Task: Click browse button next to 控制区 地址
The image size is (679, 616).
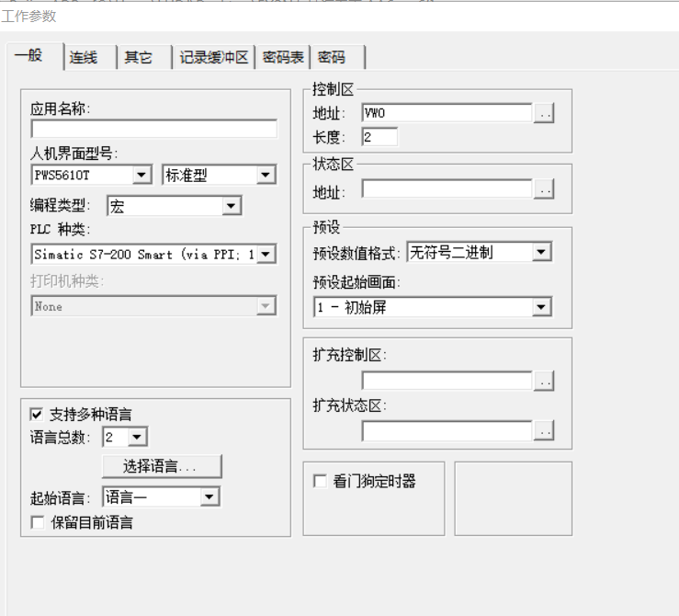Action: (545, 113)
